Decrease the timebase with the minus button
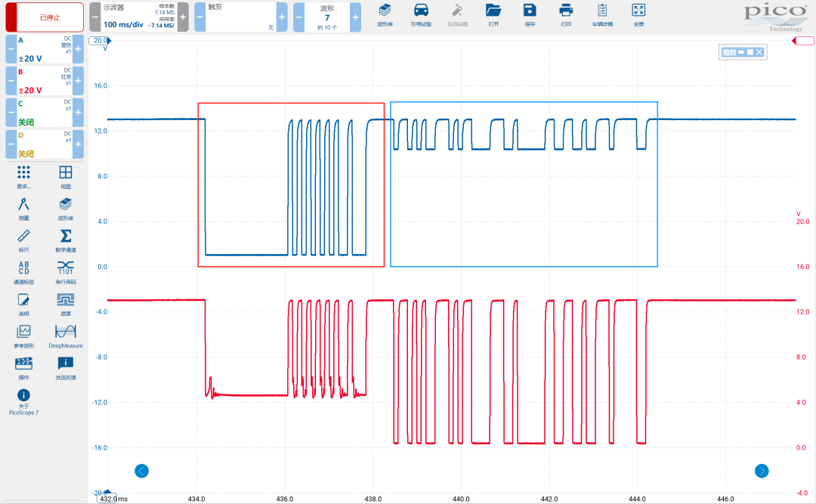The image size is (816, 504). point(94,17)
